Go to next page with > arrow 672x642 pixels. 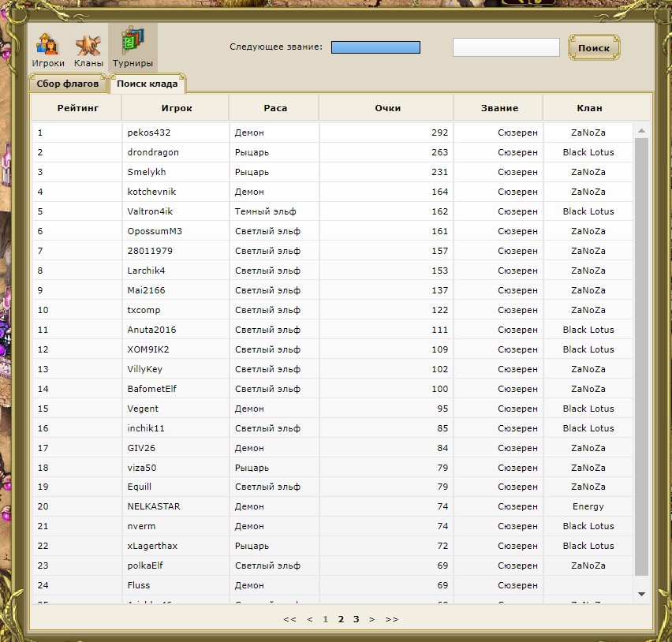pos(371,619)
